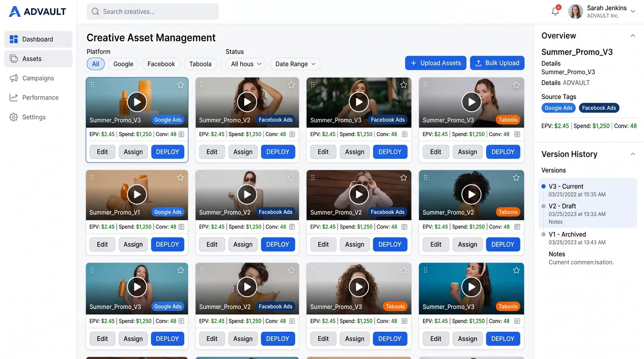644x359 pixels.
Task: Play the highlighted Summer_Promo_V3 Google Ads video
Action: [x=137, y=102]
